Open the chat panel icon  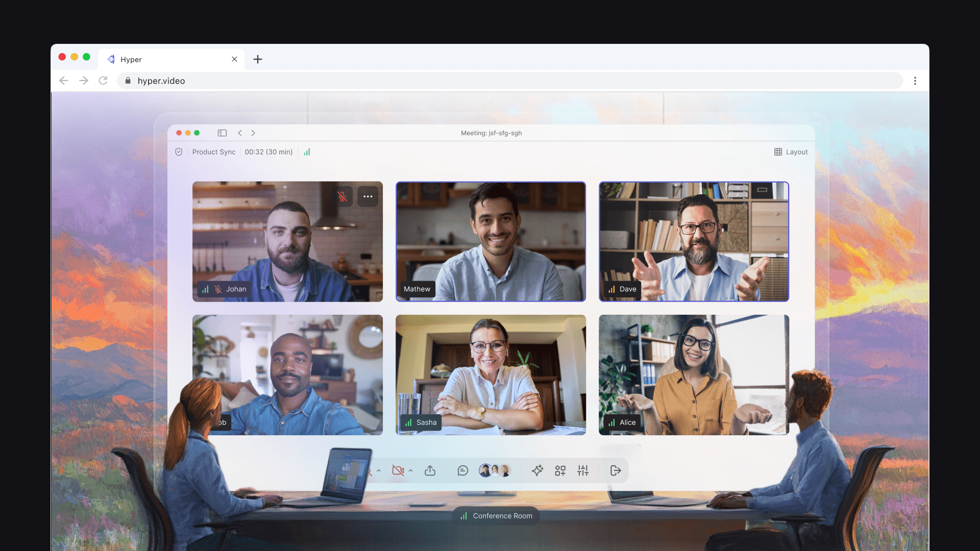click(462, 470)
